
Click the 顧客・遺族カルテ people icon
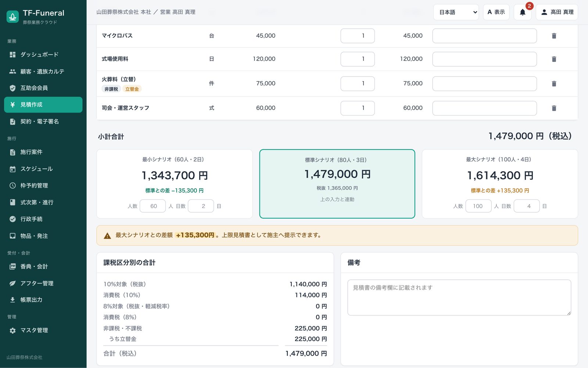[12, 71]
